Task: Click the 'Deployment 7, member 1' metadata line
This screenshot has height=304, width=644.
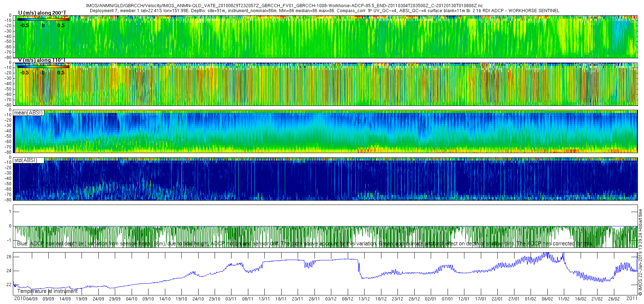Action: [x=325, y=11]
